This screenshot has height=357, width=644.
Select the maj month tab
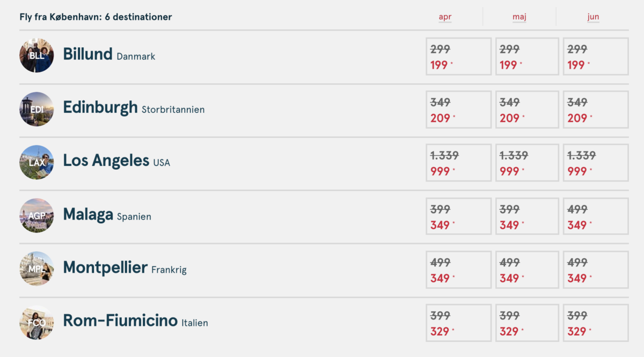[x=519, y=17]
